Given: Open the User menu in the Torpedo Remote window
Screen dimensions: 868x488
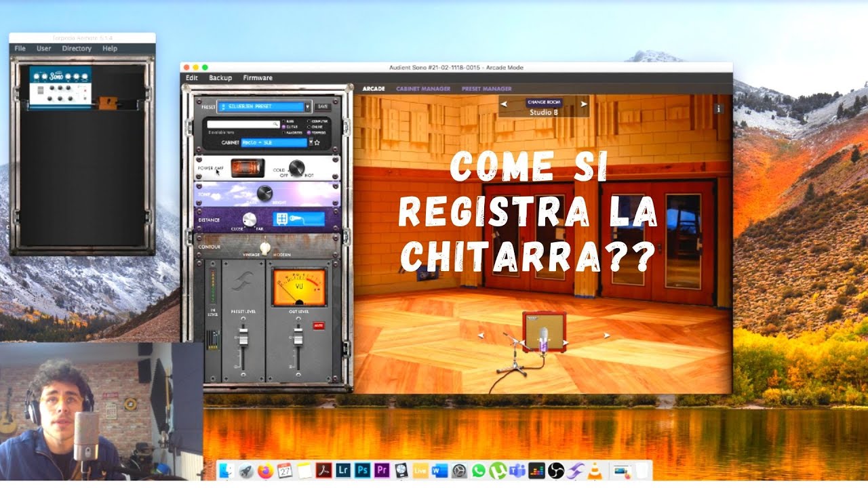Looking at the screenshot, I should 44,49.
